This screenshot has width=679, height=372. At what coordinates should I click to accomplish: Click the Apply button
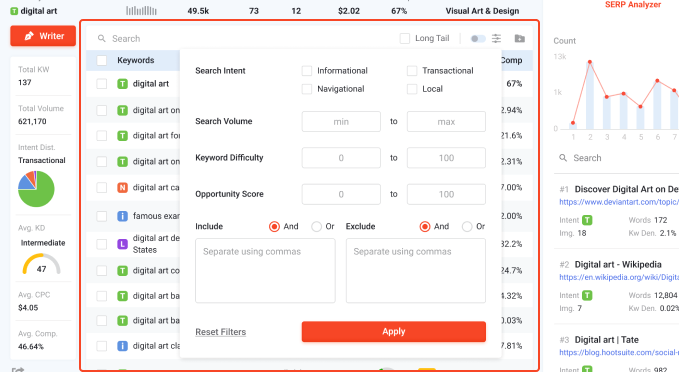pos(394,332)
